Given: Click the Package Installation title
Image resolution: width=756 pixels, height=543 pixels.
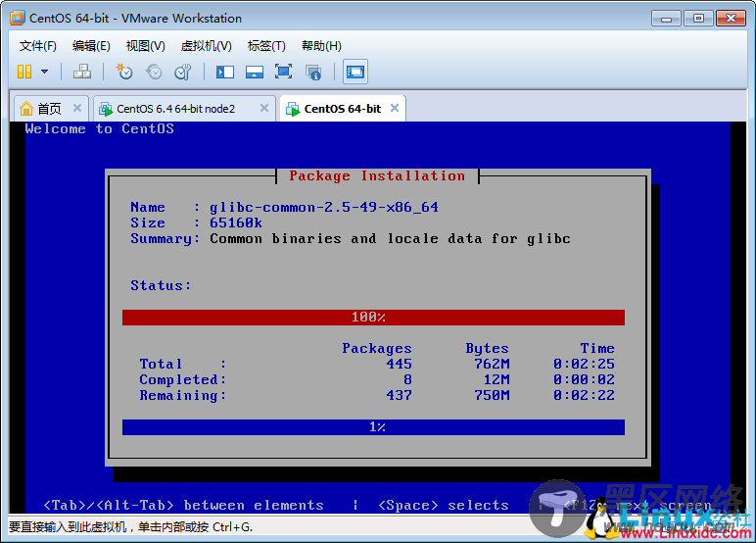Looking at the screenshot, I should [x=378, y=175].
